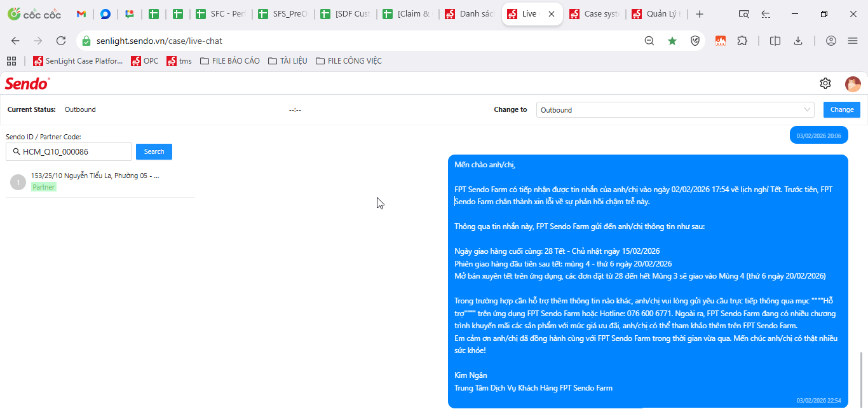The image size is (868, 409).
Task: Open the Change to status dropdown
Action: coord(675,109)
